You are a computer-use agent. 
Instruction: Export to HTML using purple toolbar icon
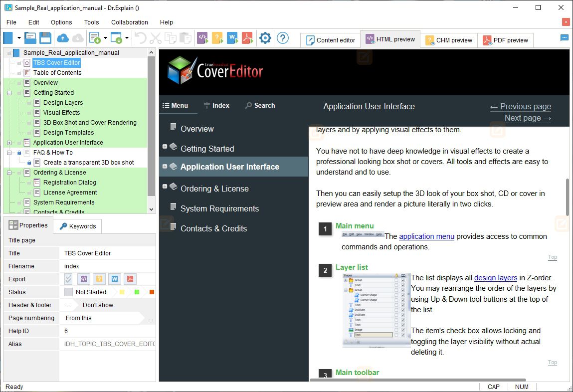coord(202,38)
